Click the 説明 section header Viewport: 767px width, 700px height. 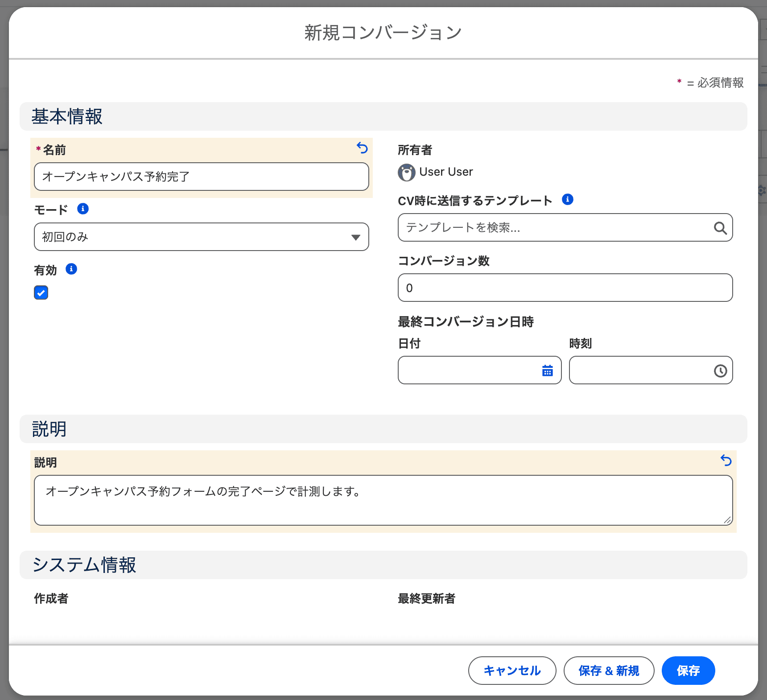pos(383,429)
